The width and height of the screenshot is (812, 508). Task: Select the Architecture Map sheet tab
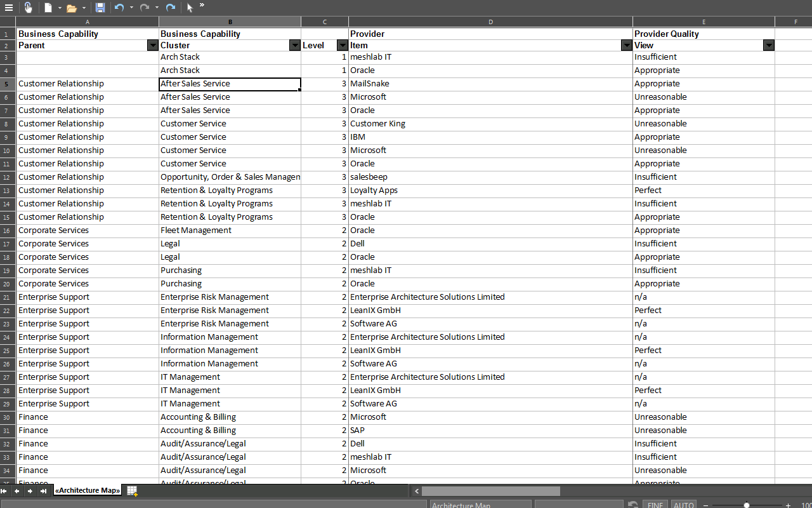(x=88, y=491)
